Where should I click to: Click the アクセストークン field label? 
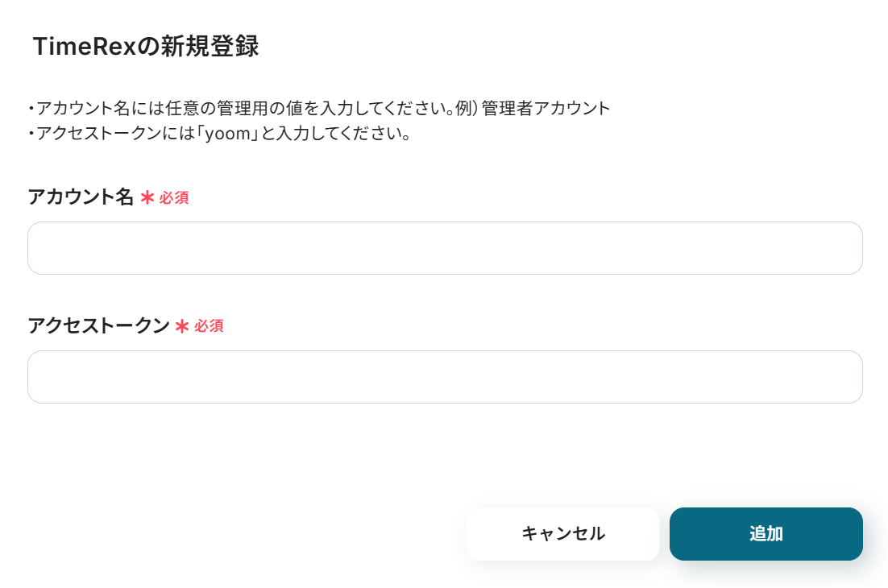(x=98, y=326)
